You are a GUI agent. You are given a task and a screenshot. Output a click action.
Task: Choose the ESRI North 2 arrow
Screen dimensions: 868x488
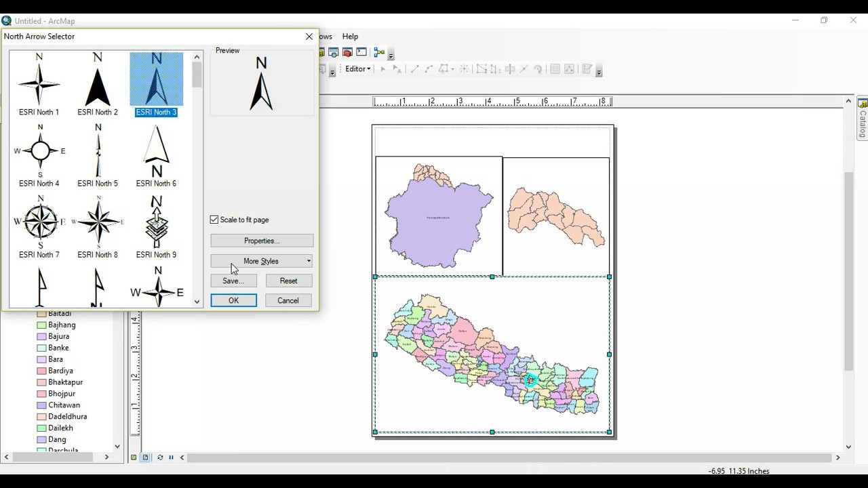click(x=98, y=85)
